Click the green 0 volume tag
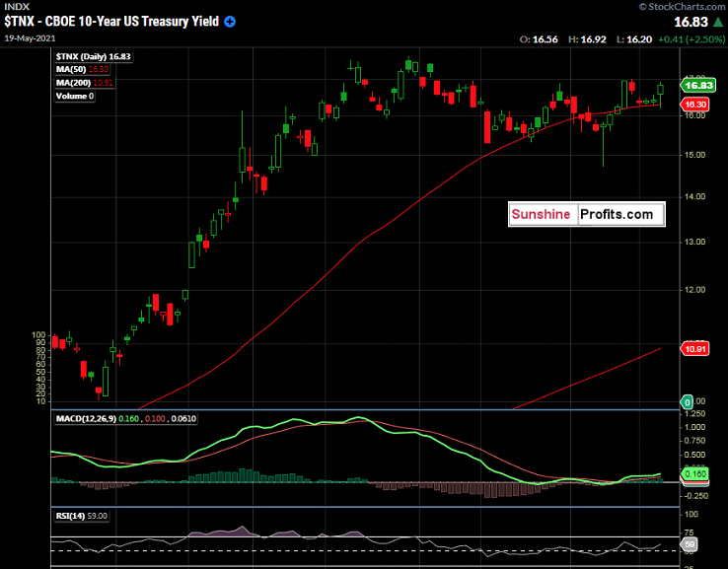Screen dimensions: 728x569 coord(687,401)
